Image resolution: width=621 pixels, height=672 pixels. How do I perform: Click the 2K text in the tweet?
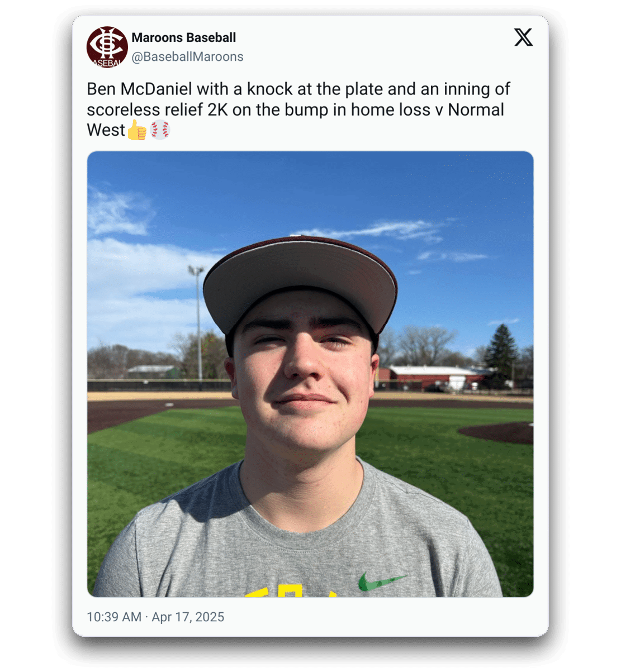tap(215, 109)
